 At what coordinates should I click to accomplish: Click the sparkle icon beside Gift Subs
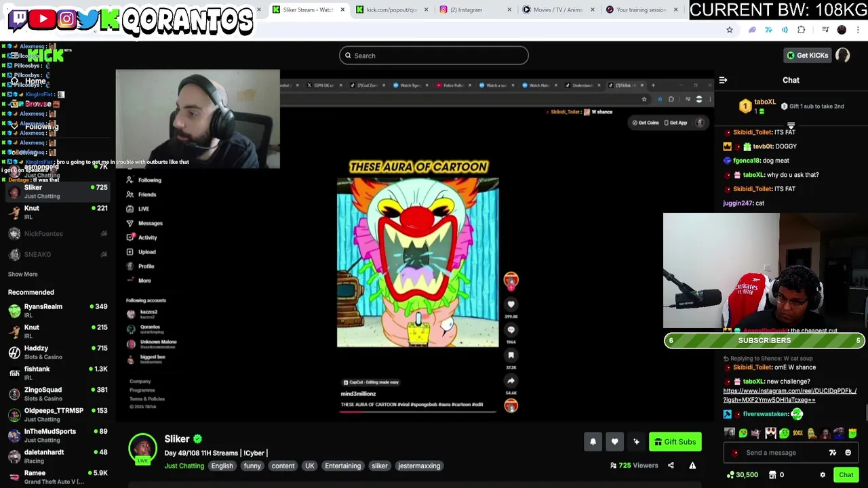coord(636,442)
